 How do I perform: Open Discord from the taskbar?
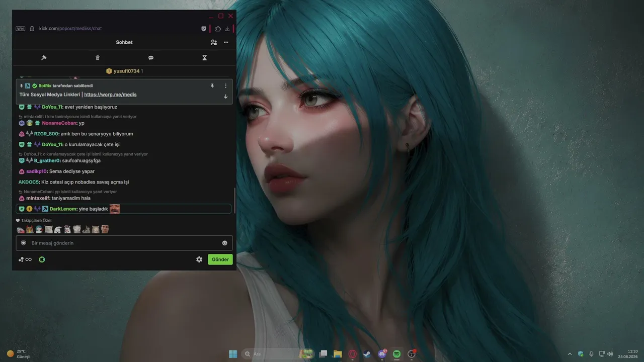click(382, 354)
